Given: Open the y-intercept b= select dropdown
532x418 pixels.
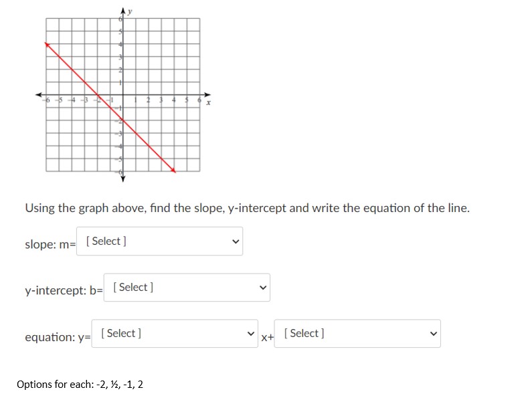Looking at the screenshot, I should click(187, 288).
